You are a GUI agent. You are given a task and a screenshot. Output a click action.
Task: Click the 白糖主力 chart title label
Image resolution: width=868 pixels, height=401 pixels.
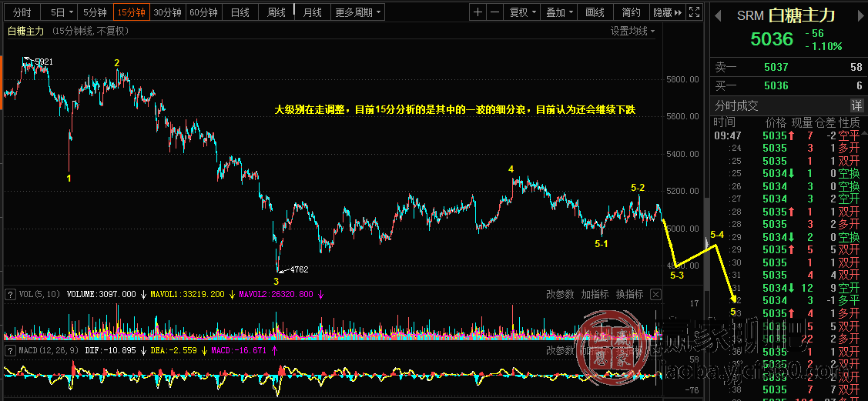pyautogui.click(x=25, y=32)
